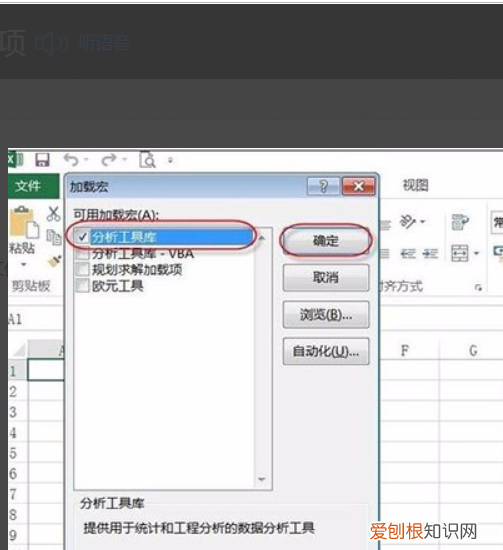Click the Format Painter brush icon
Viewport: 503px width, 550px height.
click(x=54, y=261)
